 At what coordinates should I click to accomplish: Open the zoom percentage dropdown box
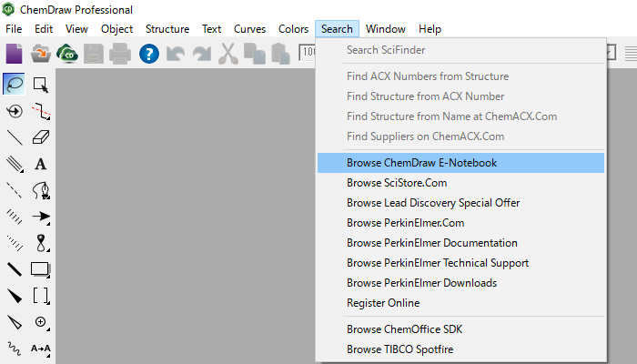(308, 55)
